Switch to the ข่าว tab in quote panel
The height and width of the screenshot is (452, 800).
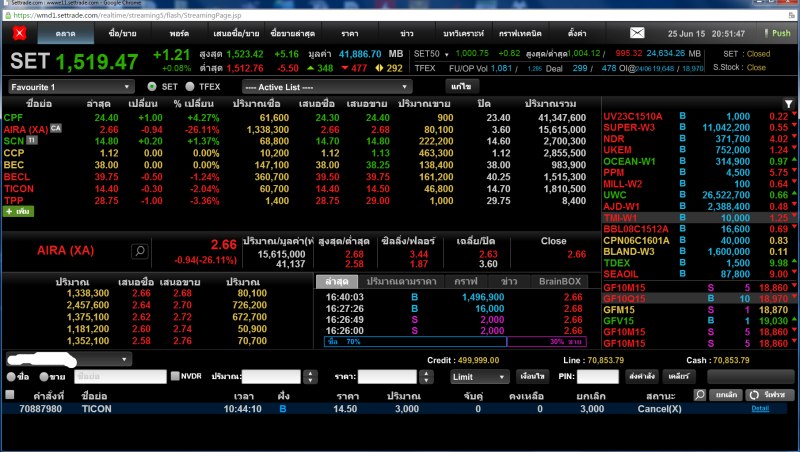click(x=509, y=282)
